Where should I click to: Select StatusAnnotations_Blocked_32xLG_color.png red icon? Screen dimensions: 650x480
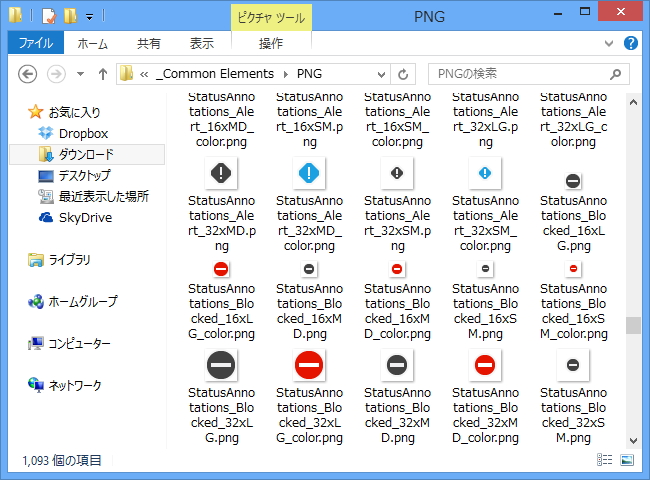(309, 365)
